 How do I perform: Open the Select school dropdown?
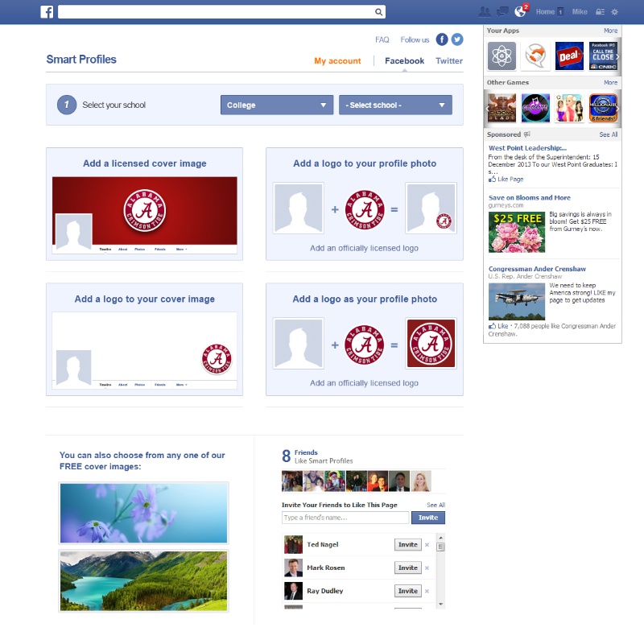coord(394,105)
